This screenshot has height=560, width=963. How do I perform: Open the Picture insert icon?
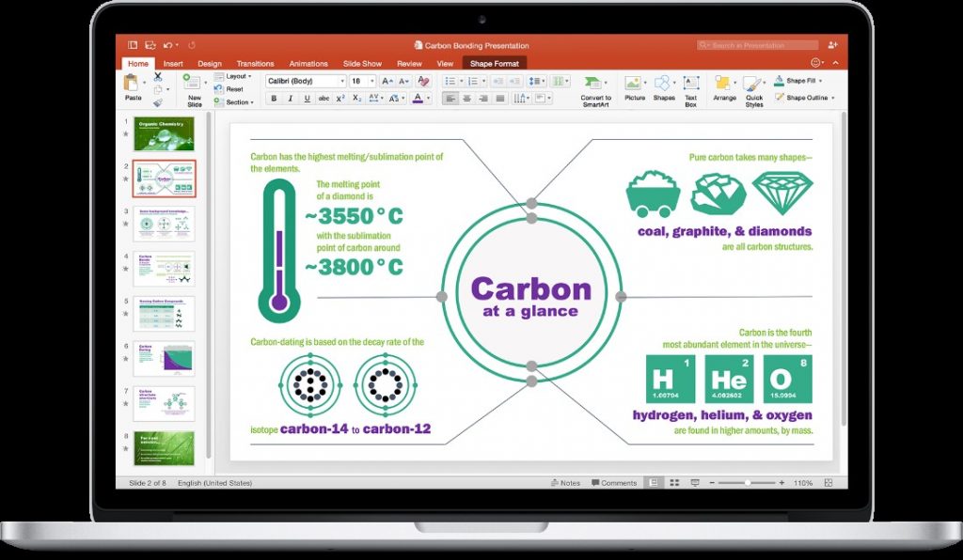(633, 83)
